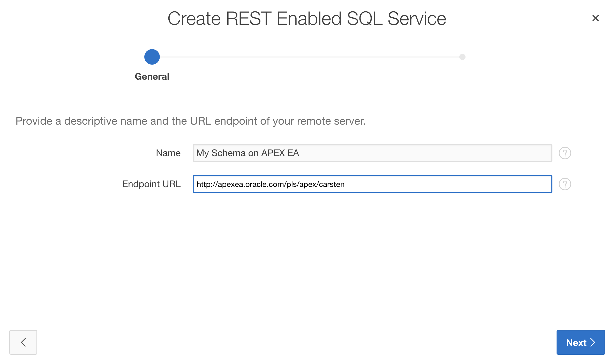Jump to the gray second wizard step dot
Screen dimensions: 615x364
click(x=462, y=57)
